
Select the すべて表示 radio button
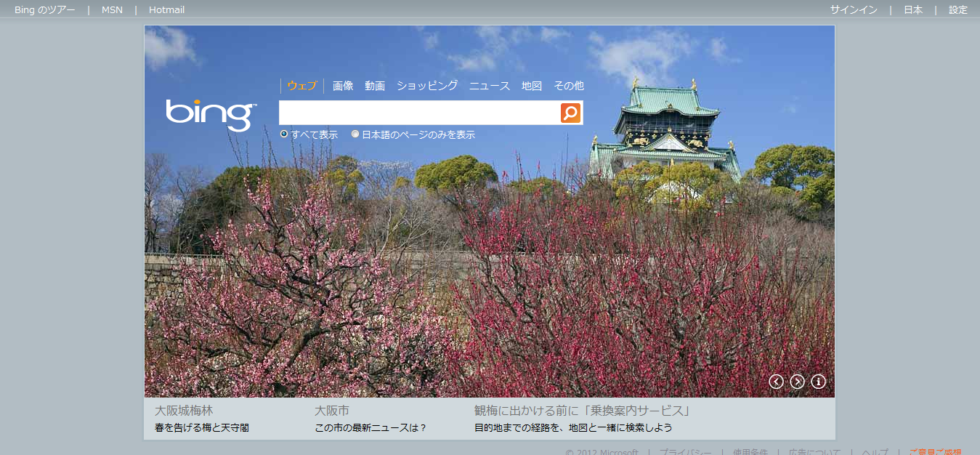coord(284,134)
